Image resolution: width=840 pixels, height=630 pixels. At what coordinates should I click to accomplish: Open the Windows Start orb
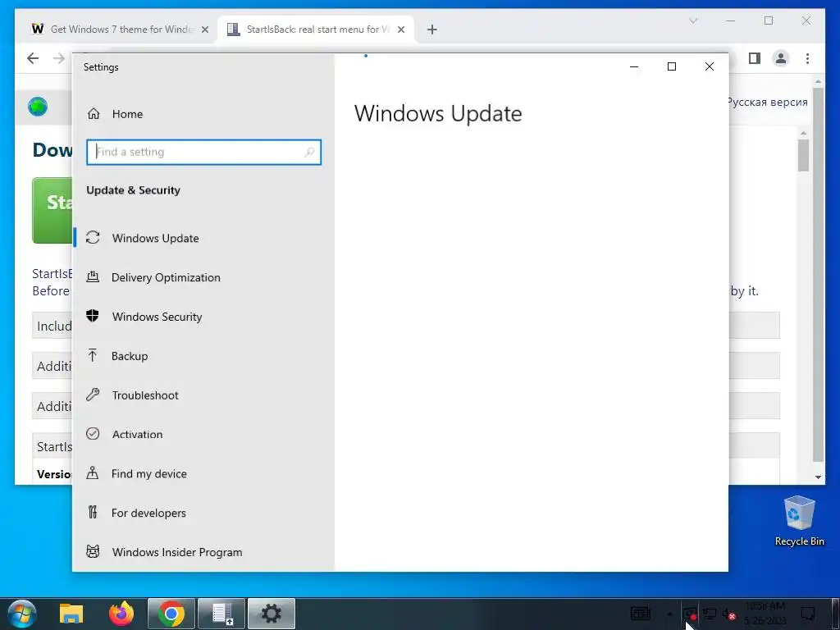pos(21,614)
